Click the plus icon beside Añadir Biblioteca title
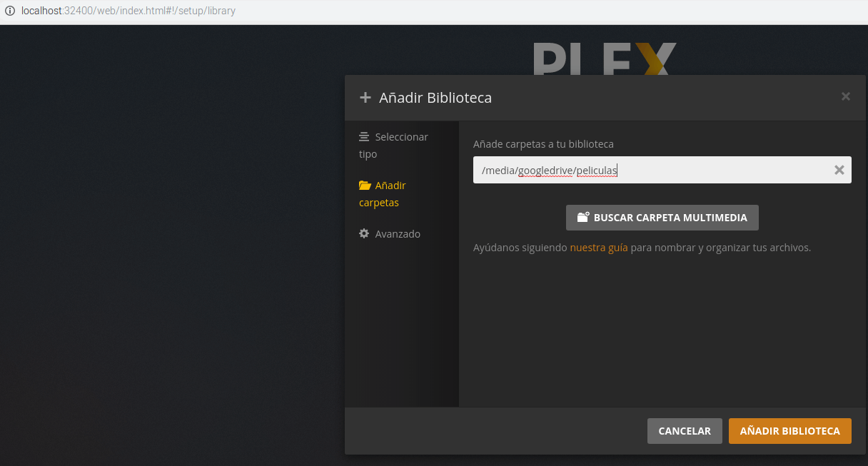The height and width of the screenshot is (466, 868). [x=365, y=98]
